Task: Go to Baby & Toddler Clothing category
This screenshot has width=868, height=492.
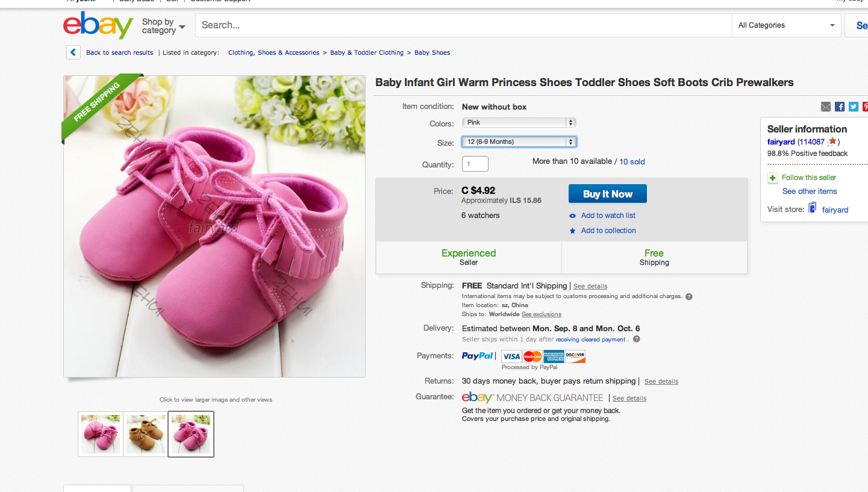Action: click(x=366, y=52)
